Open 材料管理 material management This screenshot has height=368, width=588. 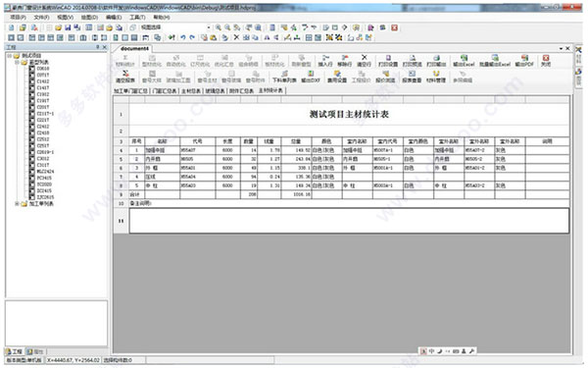pyautogui.click(x=436, y=77)
